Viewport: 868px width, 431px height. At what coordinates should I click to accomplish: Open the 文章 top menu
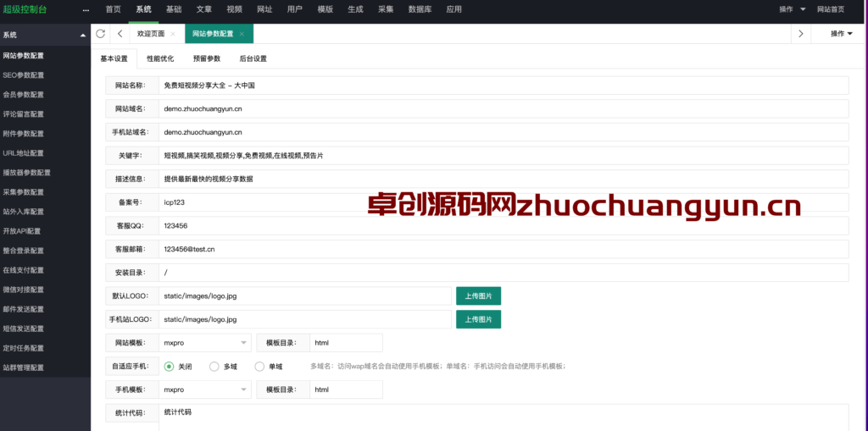tap(203, 9)
